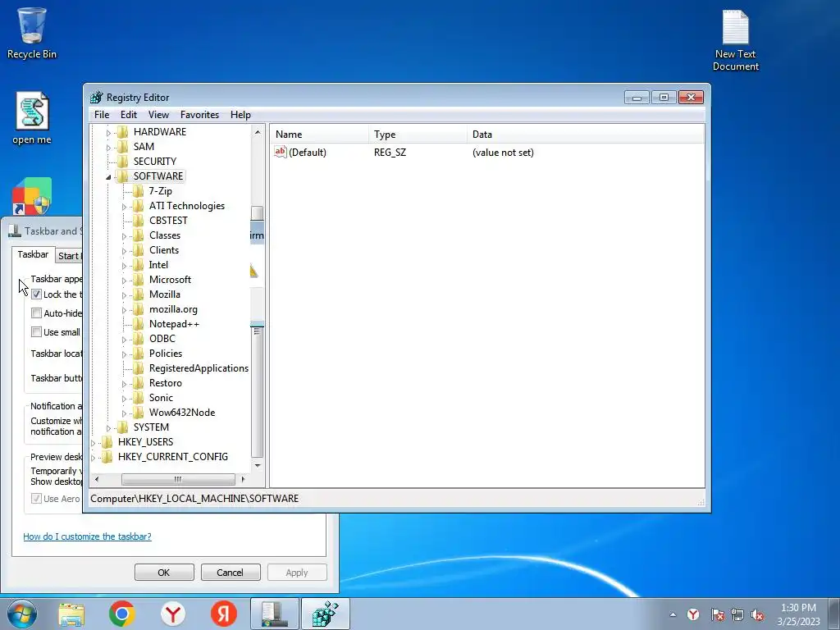
Task: Click the SECURITY folder icon
Action: click(123, 162)
